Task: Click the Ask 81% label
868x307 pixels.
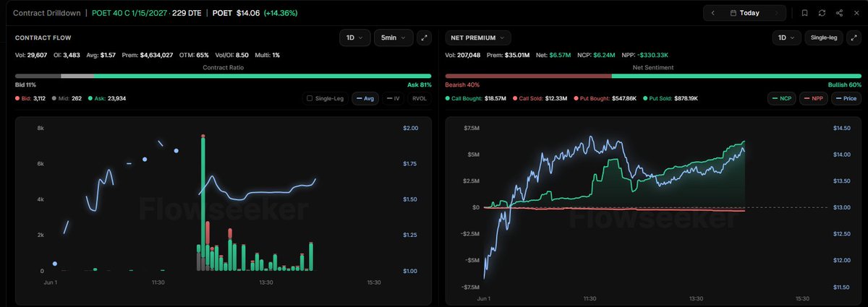Action: tap(420, 85)
